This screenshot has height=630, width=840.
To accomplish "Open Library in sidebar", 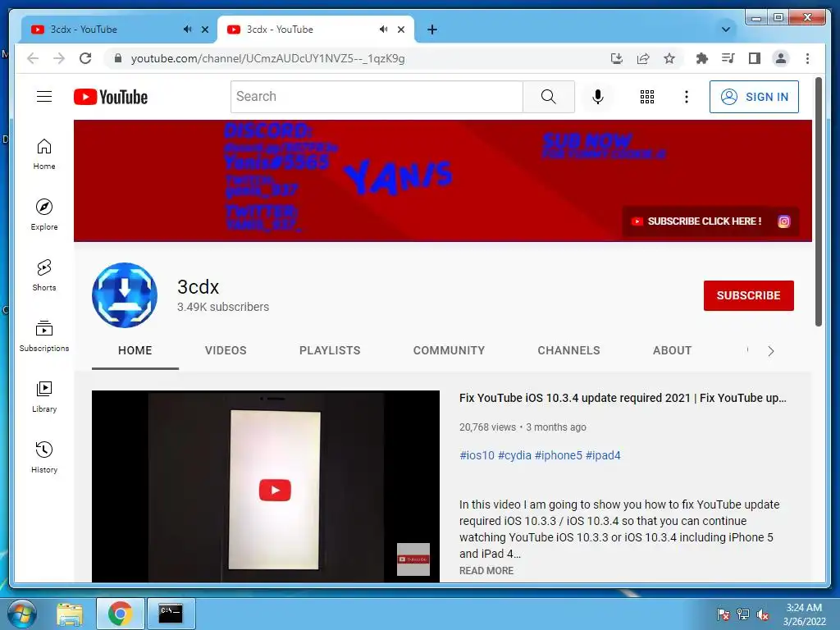I will click(44, 396).
